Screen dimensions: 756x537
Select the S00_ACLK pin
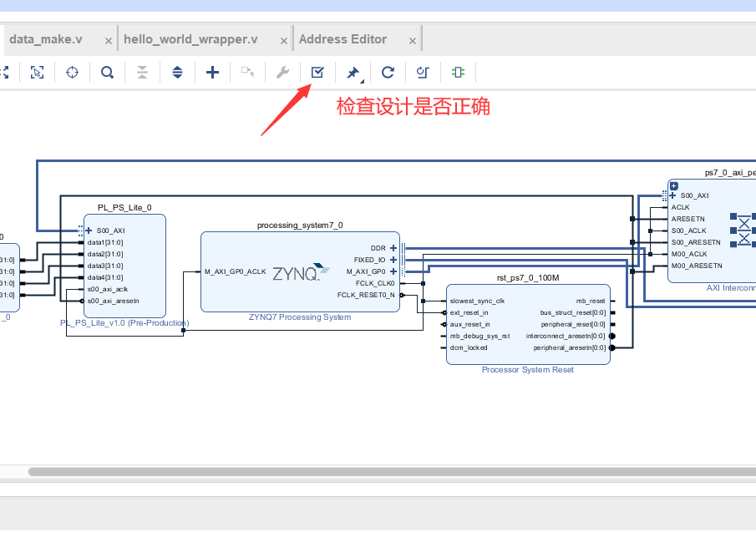click(x=688, y=231)
